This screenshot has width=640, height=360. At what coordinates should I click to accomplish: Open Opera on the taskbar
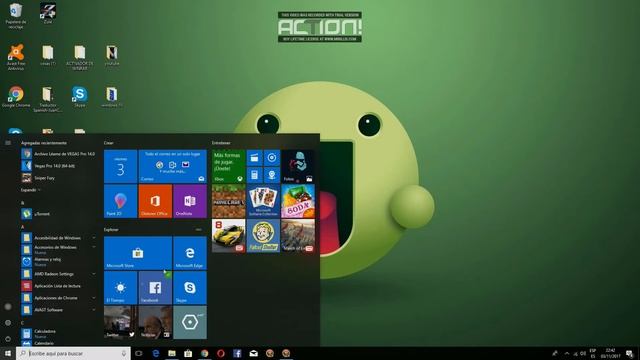click(x=221, y=353)
